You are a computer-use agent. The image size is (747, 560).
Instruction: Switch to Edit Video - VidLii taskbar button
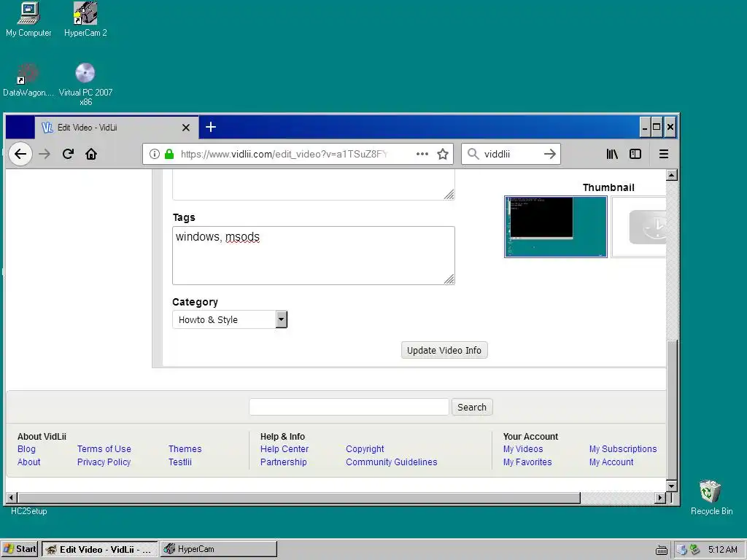coord(99,549)
